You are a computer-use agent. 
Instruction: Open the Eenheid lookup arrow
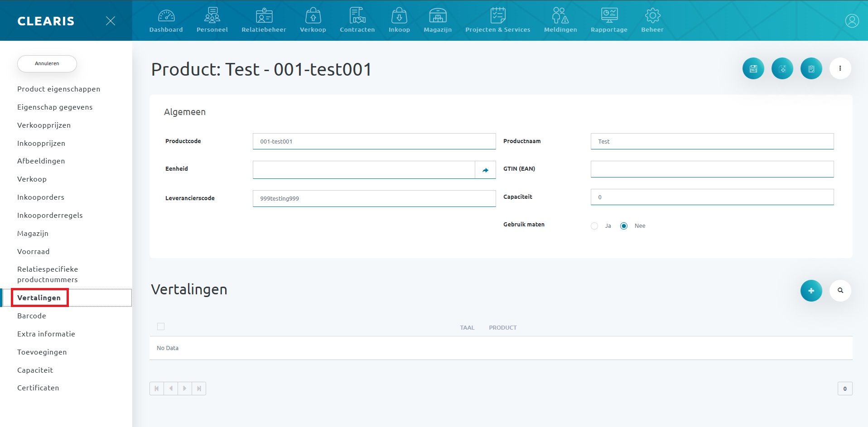click(485, 170)
